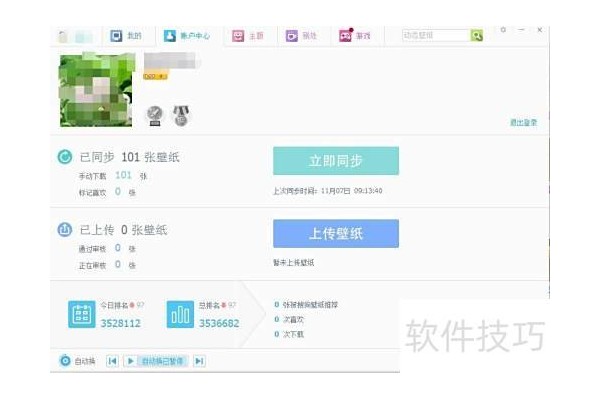Screen dimensions: 600x400
Task: Click the 立即同步 button
Action: click(336, 161)
